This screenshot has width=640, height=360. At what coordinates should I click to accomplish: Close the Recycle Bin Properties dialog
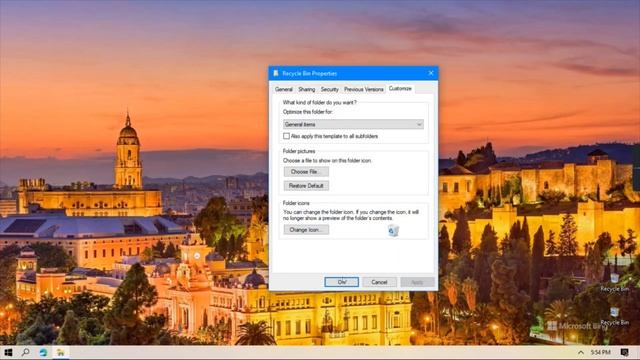click(431, 73)
